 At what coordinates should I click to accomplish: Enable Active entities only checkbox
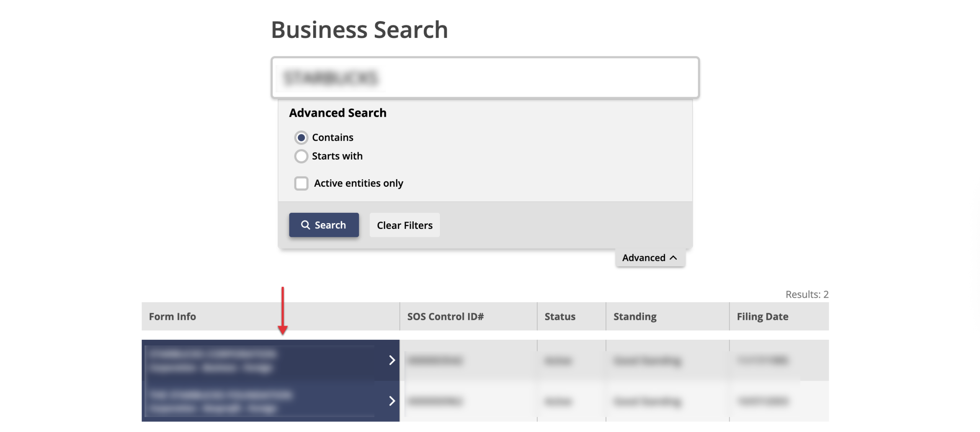301,183
